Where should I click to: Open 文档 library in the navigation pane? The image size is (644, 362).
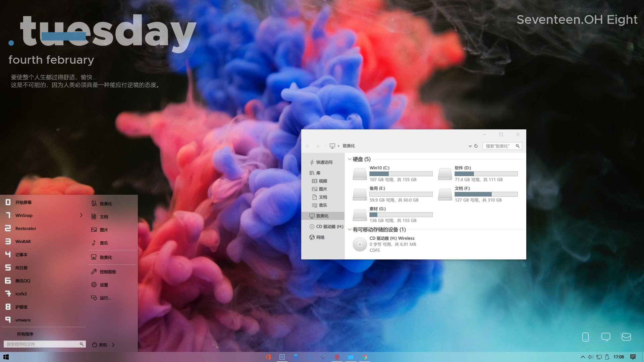tap(323, 197)
